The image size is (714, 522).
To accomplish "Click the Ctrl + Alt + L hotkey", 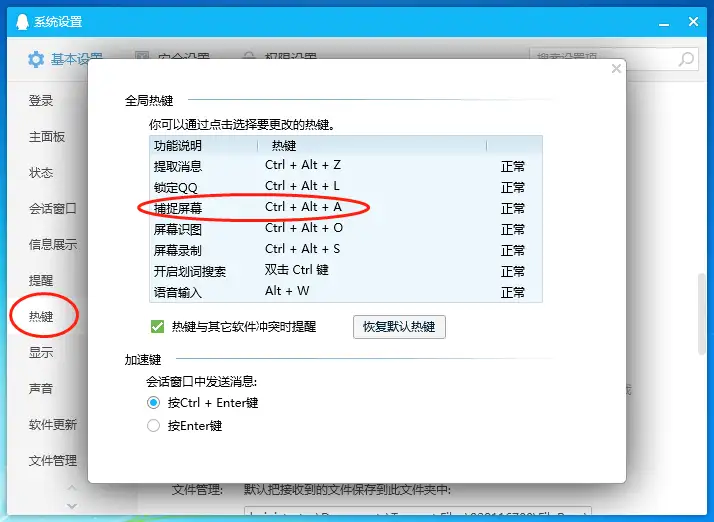I will click(302, 186).
